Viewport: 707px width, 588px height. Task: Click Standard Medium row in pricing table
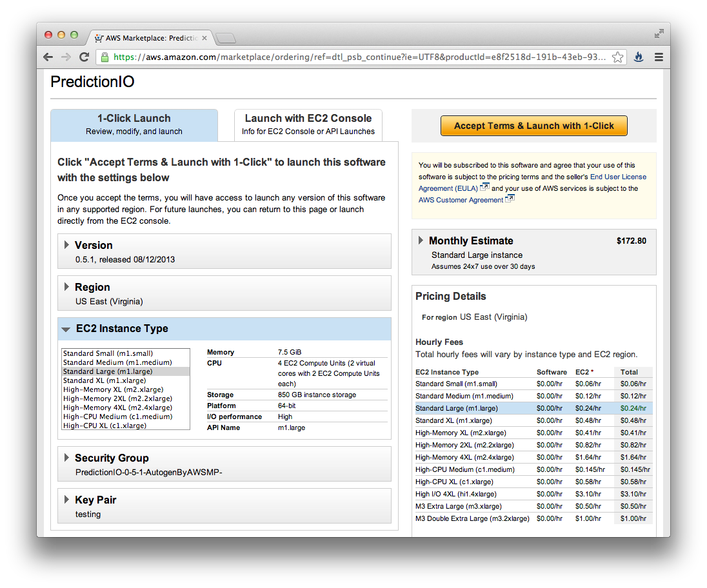tap(533, 396)
